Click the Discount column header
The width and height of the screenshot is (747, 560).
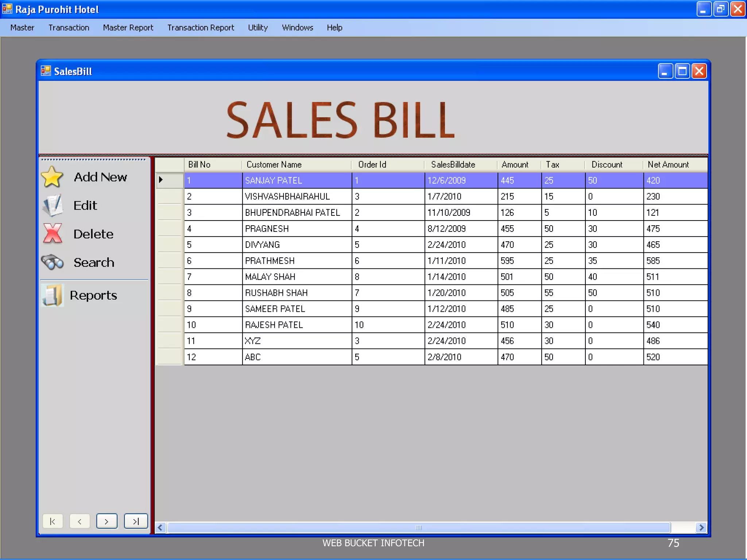click(x=614, y=164)
